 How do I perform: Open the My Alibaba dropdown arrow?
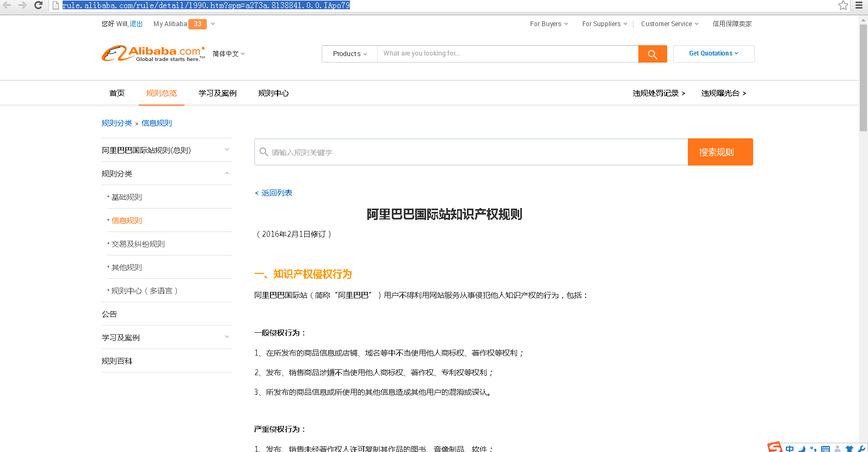[213, 24]
